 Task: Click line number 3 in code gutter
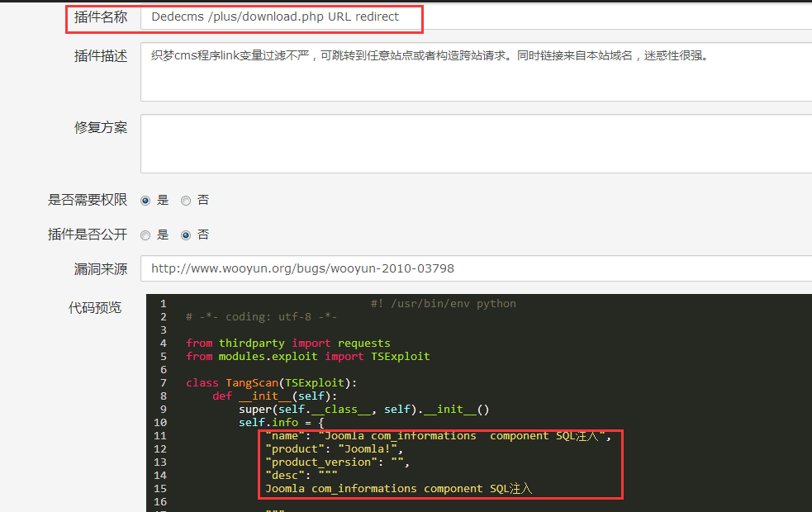[x=163, y=329]
